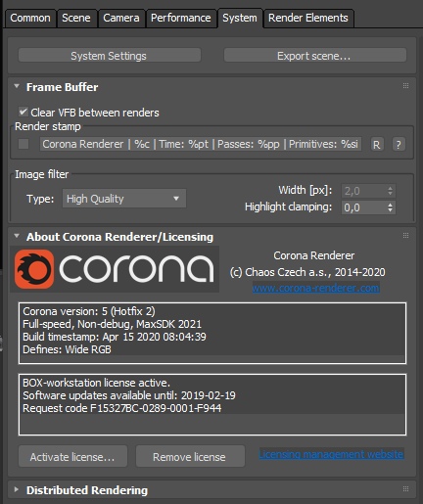Open the Licensing management website link
The width and height of the screenshot is (423, 504).
[x=331, y=454]
